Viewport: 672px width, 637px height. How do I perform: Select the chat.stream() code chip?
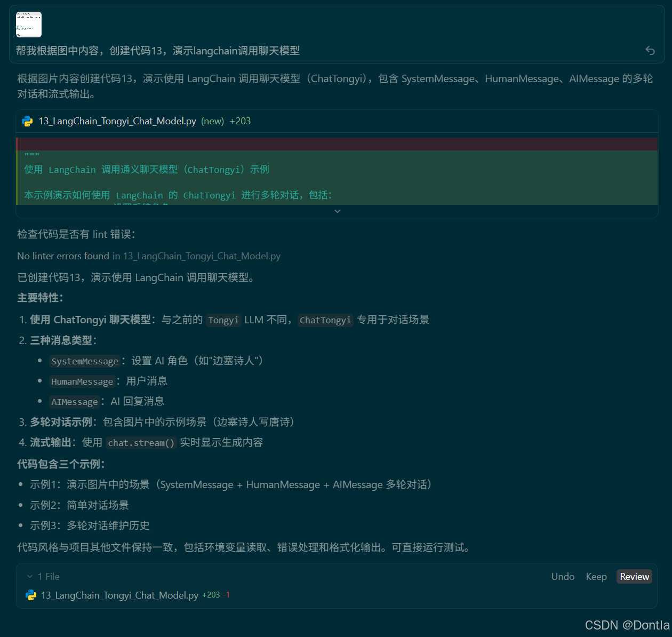pos(141,442)
